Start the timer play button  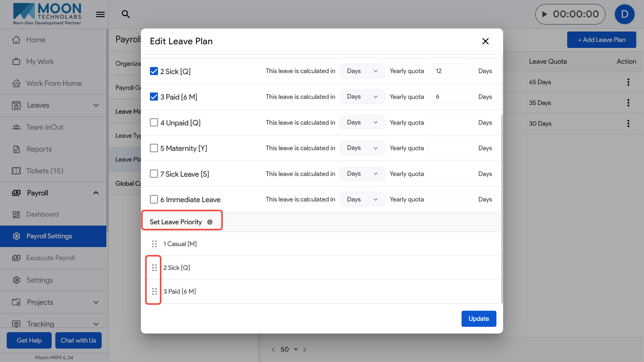tap(545, 14)
